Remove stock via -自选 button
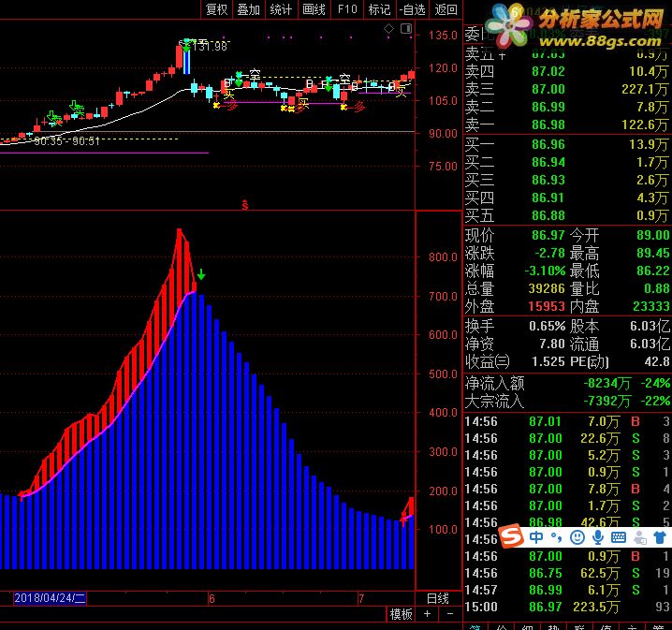 pyautogui.click(x=412, y=9)
